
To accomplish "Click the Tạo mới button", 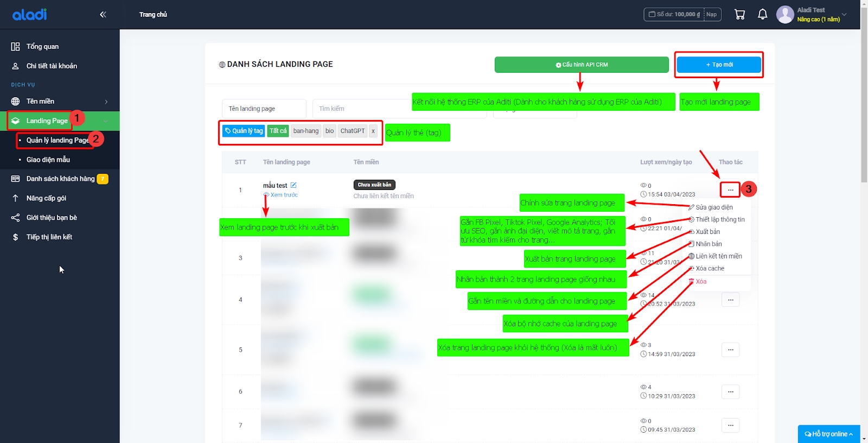I will [719, 65].
